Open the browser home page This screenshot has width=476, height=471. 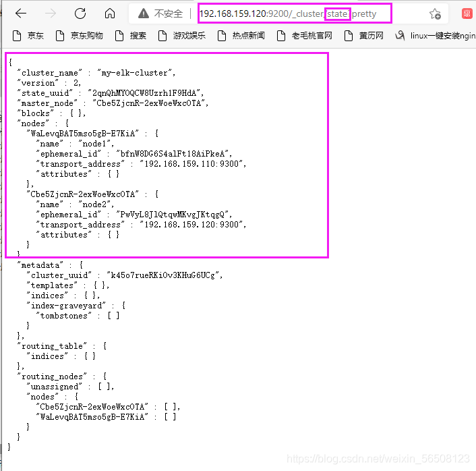coord(110,13)
